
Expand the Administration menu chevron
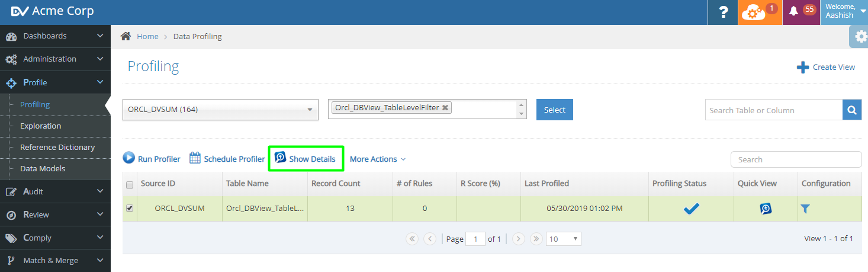coord(100,59)
